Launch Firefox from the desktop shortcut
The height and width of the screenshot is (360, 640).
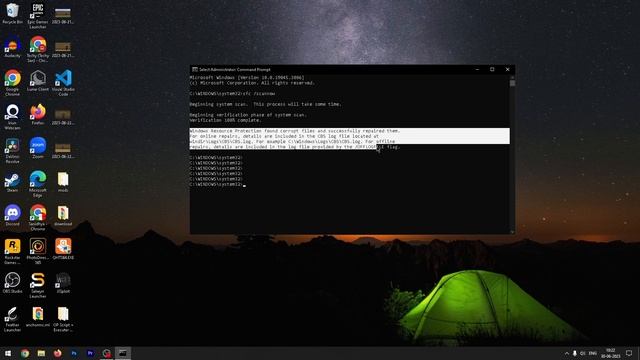[38, 114]
